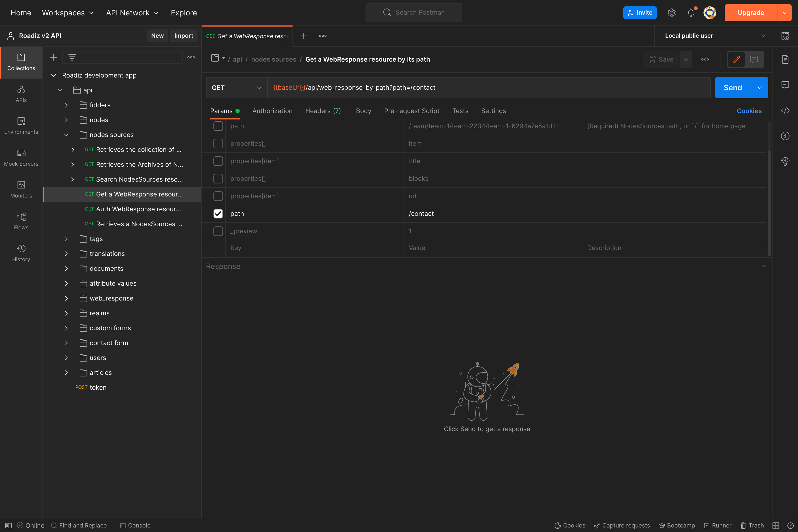This screenshot has height=532, width=798.
Task: Open the environment quick look icon
Action: [785, 36]
